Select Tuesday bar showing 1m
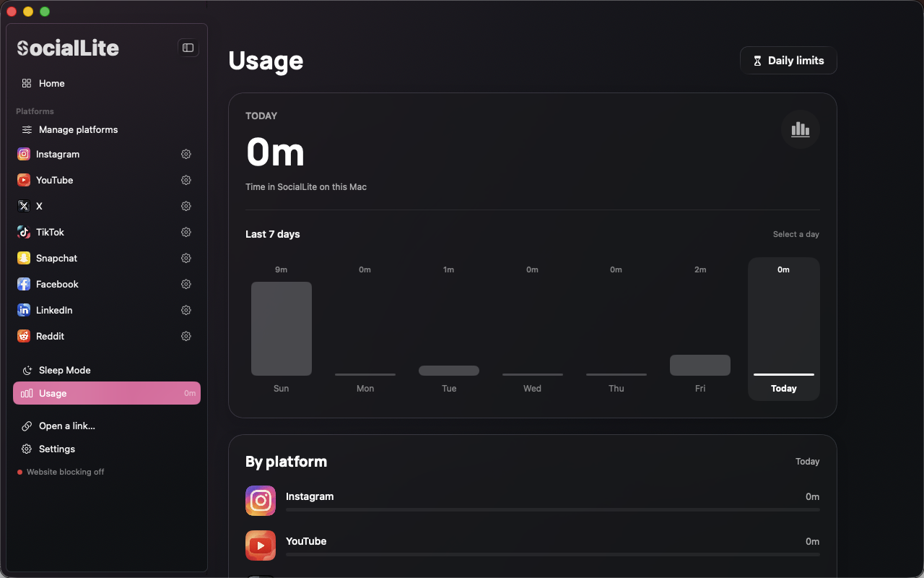 click(449, 371)
